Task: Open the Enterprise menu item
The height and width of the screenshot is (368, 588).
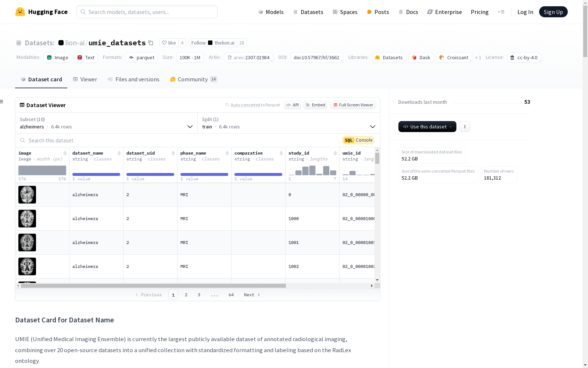Action: pyautogui.click(x=445, y=12)
